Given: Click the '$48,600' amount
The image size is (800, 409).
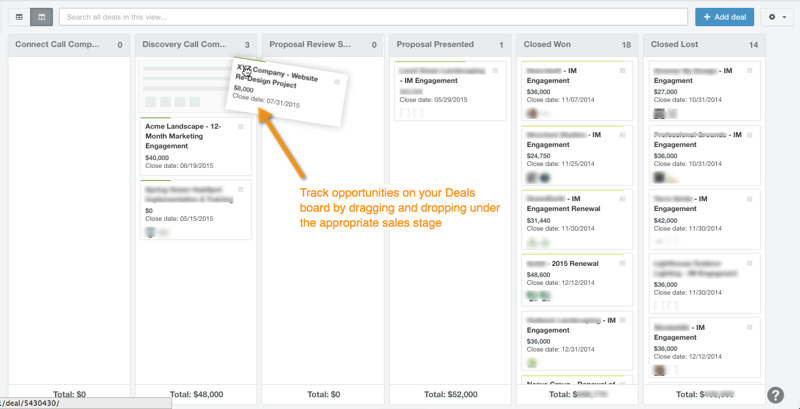Looking at the screenshot, I should (x=538, y=274).
